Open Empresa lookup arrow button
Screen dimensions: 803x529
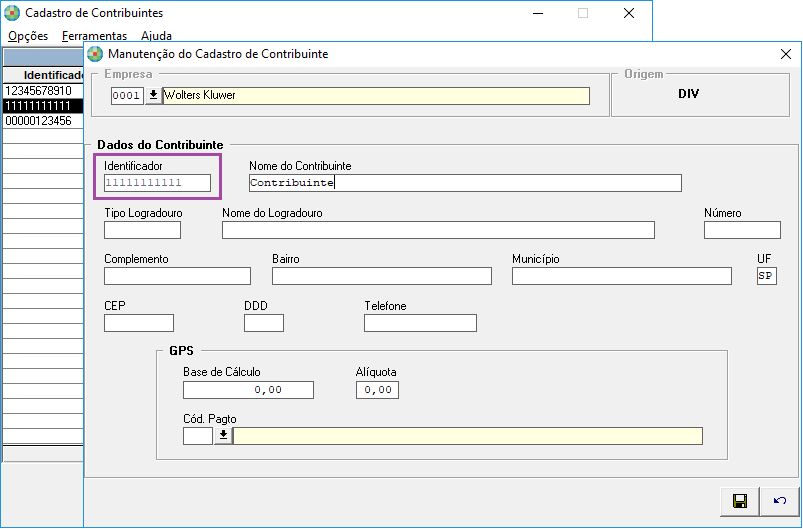tap(153, 95)
